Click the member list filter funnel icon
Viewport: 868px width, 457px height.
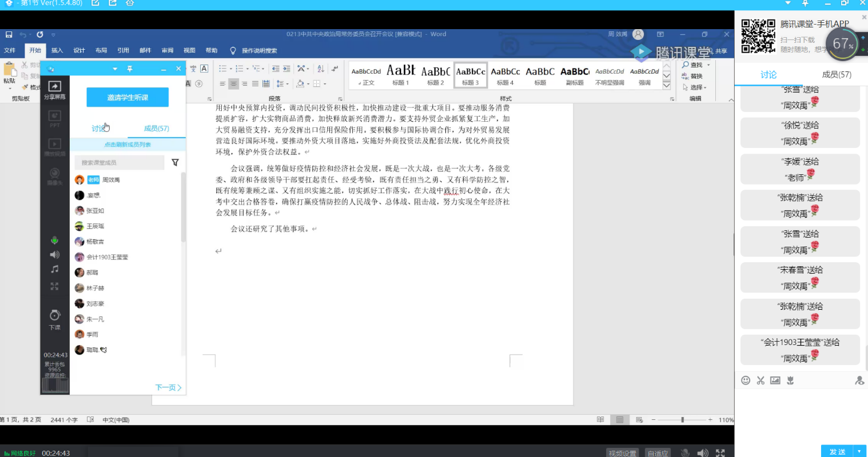click(x=175, y=163)
